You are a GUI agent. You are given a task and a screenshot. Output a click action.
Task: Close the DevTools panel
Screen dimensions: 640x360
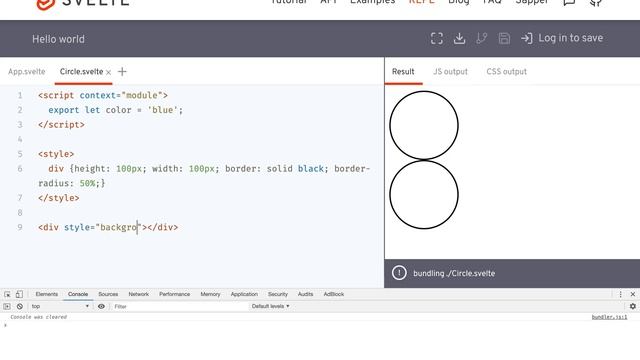[x=633, y=294]
